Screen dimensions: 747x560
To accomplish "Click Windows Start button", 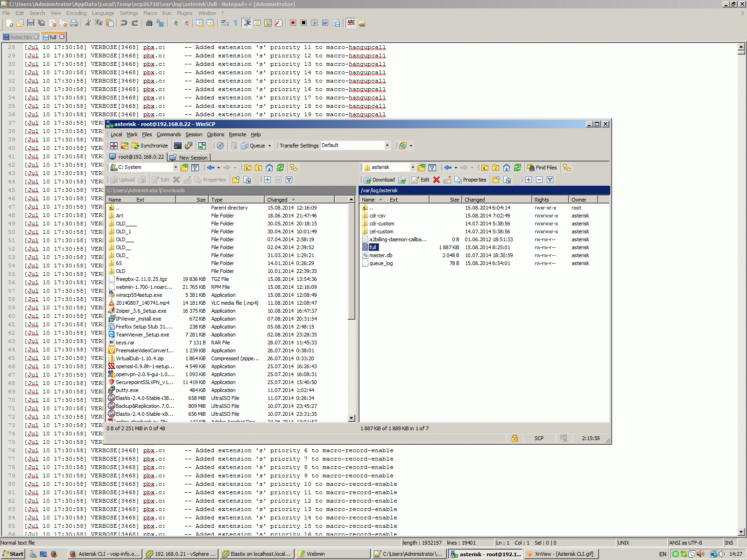I will pyautogui.click(x=13, y=554).
